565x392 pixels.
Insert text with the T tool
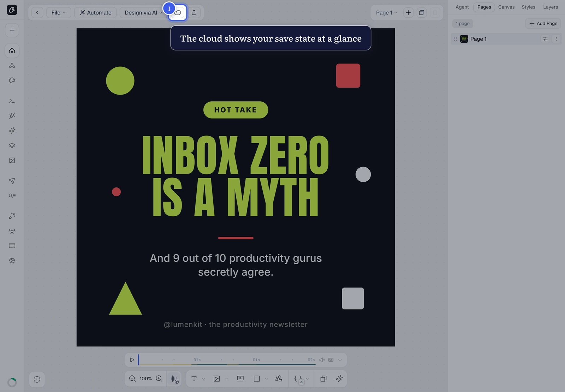pyautogui.click(x=194, y=379)
